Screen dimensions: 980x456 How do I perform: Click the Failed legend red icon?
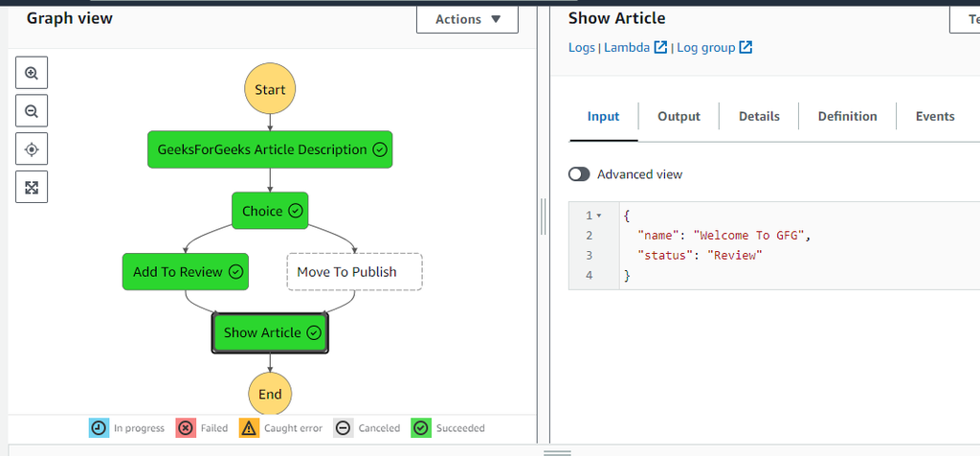click(x=187, y=428)
